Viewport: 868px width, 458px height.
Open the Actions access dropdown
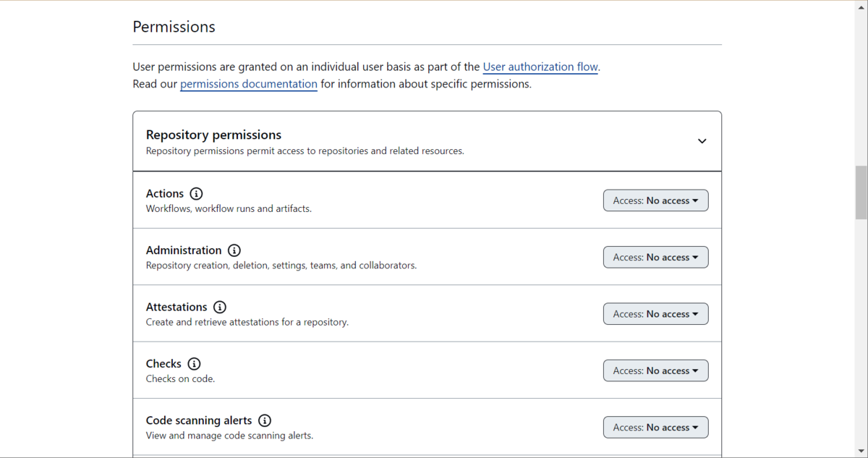655,200
